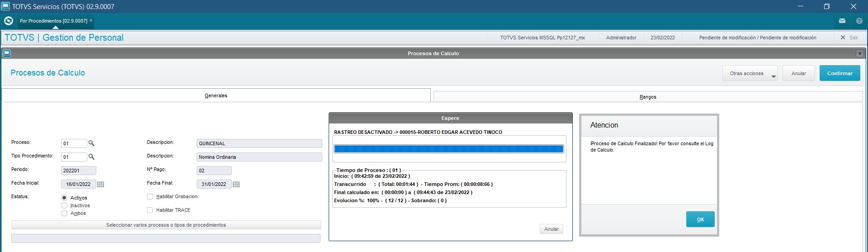Click the Fecha Inicial date field
This screenshot has height=252, width=868.
pyautogui.click(x=78, y=184)
